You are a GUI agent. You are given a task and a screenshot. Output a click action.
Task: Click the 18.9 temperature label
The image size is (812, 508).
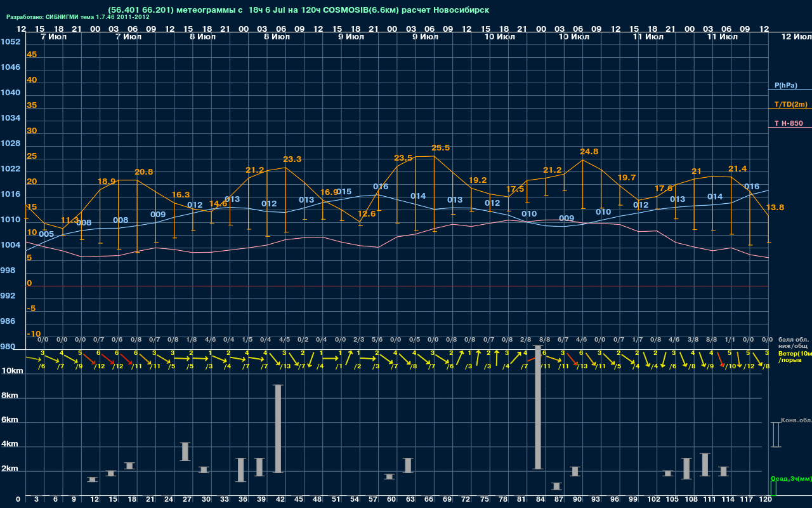[107, 182]
